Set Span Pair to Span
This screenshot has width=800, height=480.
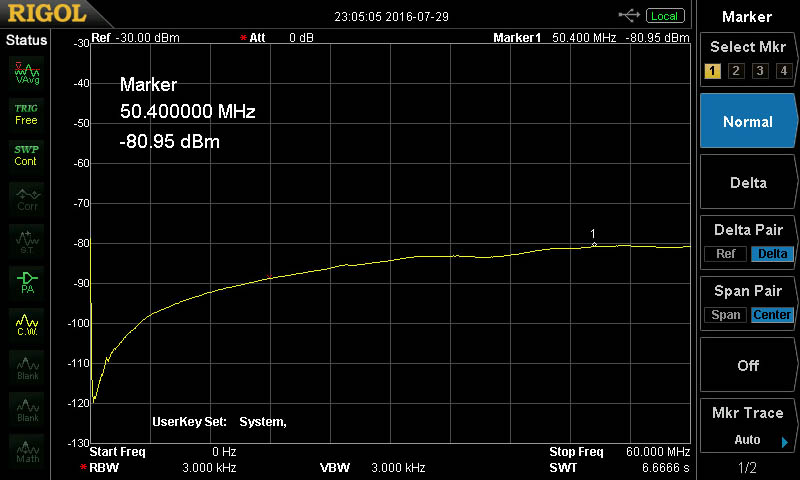(x=726, y=315)
